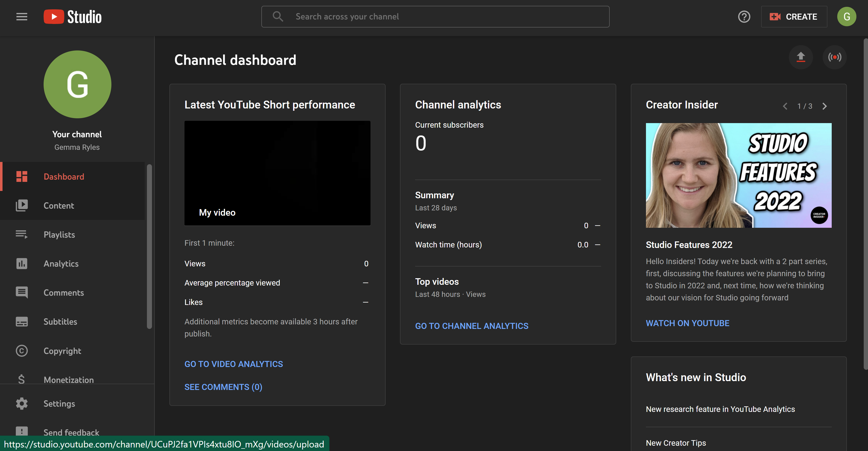Click the Monetization dollar icon
The image size is (868, 451).
(22, 379)
